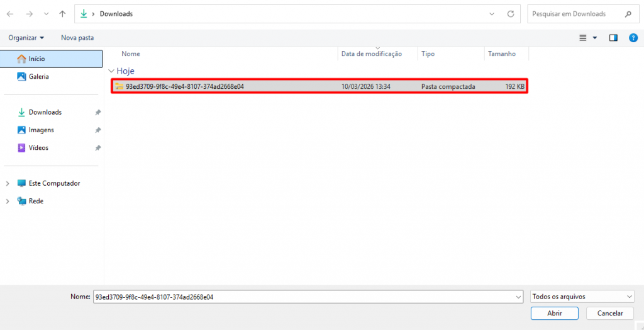The height and width of the screenshot is (330, 644).
Task: Open the help question mark icon
Action: tap(633, 38)
